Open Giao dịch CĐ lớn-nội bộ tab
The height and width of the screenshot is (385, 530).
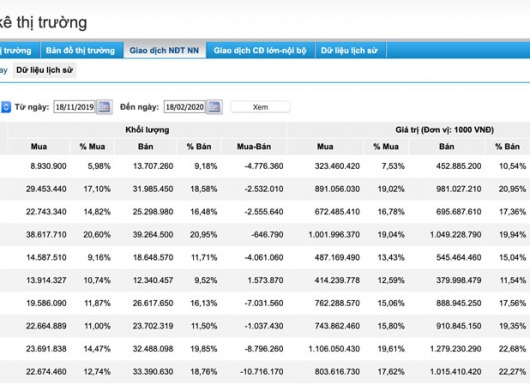[x=260, y=50]
